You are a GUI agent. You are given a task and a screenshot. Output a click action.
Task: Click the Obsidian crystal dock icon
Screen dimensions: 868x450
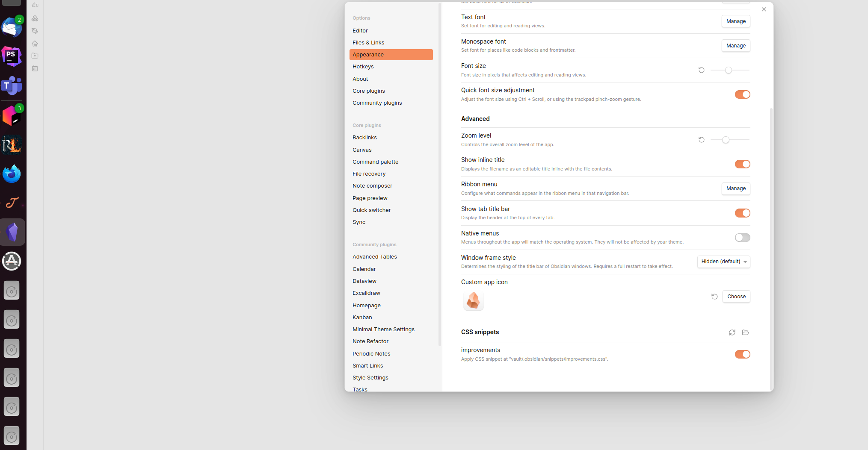click(x=12, y=232)
